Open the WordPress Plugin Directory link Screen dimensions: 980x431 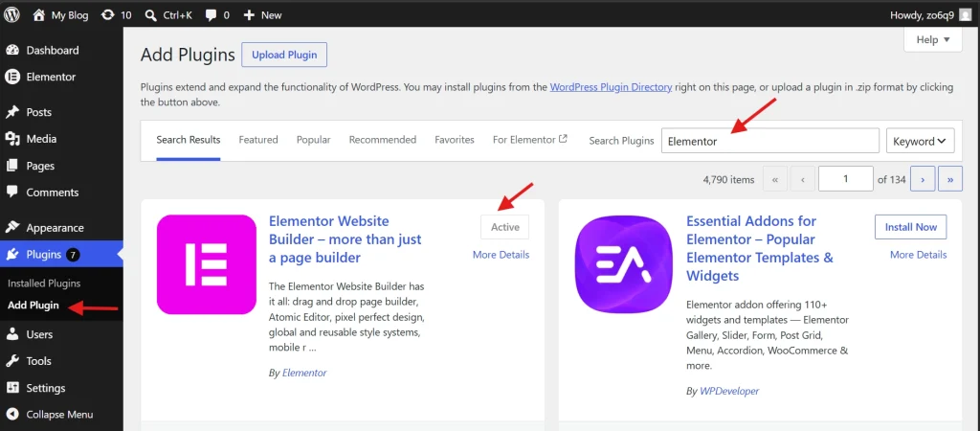[611, 87]
